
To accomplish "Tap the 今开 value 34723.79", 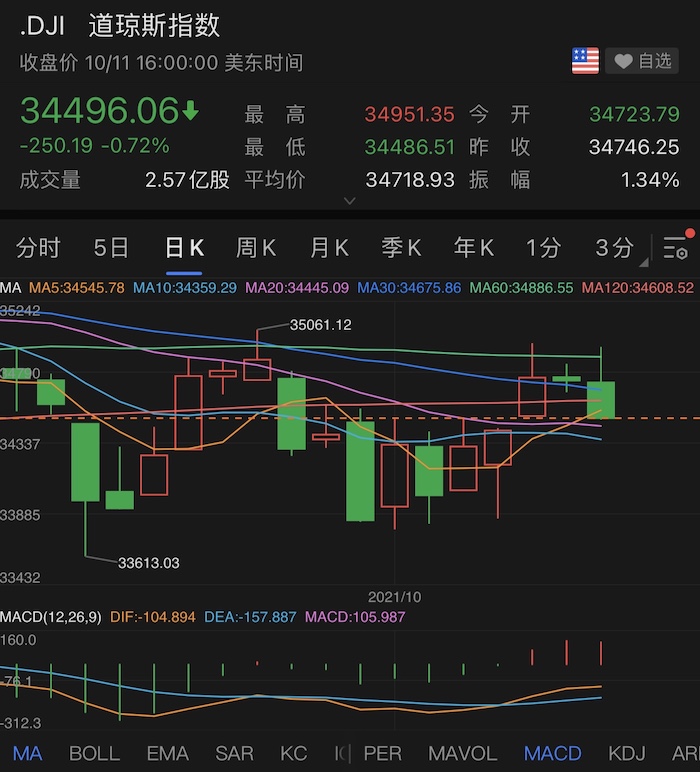I will [x=635, y=114].
